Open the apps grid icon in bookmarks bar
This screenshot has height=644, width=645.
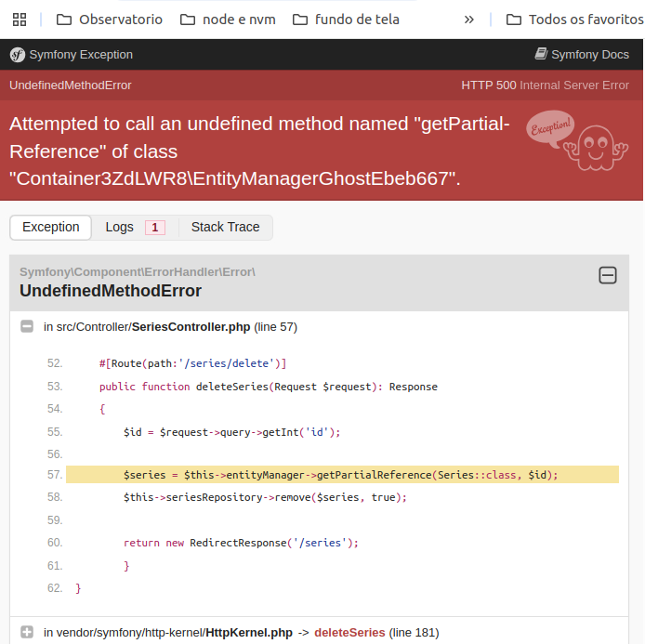point(20,20)
